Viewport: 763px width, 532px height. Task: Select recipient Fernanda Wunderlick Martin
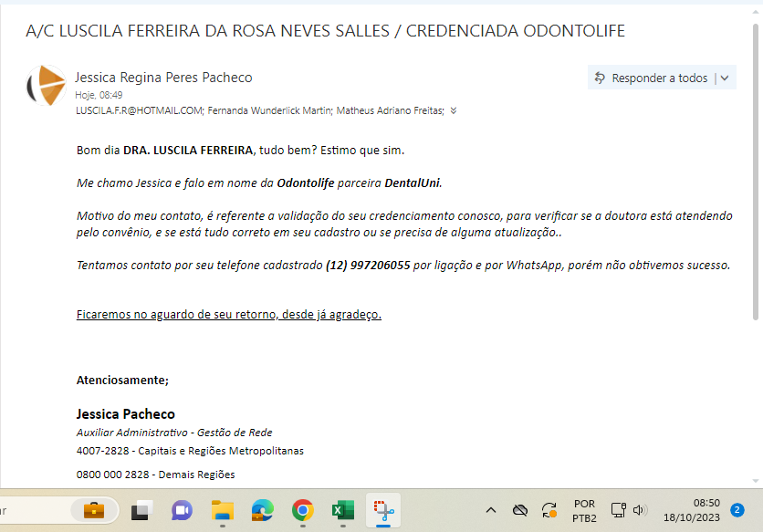pos(269,111)
